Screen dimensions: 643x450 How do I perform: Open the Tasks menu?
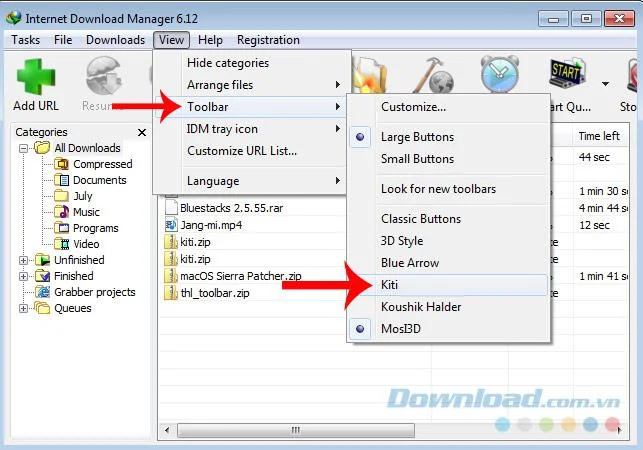click(x=25, y=40)
